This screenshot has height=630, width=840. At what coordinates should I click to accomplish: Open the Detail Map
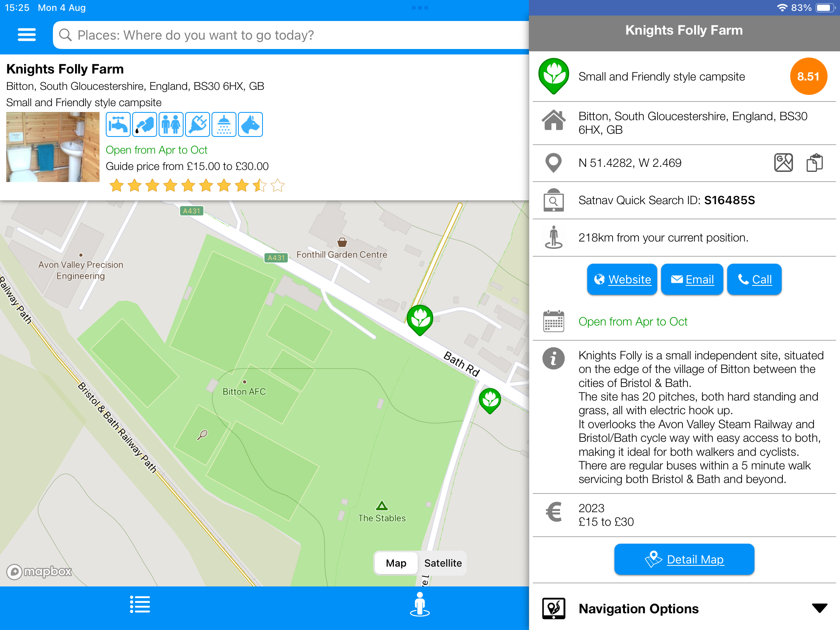click(684, 559)
